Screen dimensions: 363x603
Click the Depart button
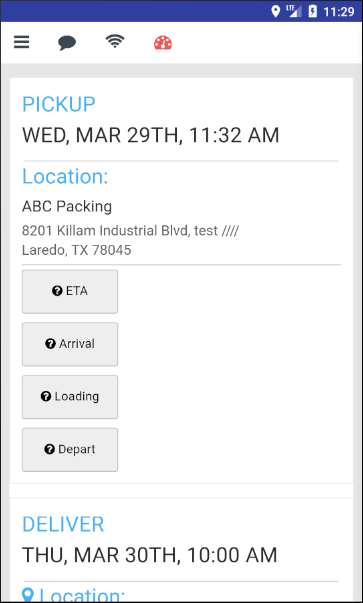(x=70, y=450)
